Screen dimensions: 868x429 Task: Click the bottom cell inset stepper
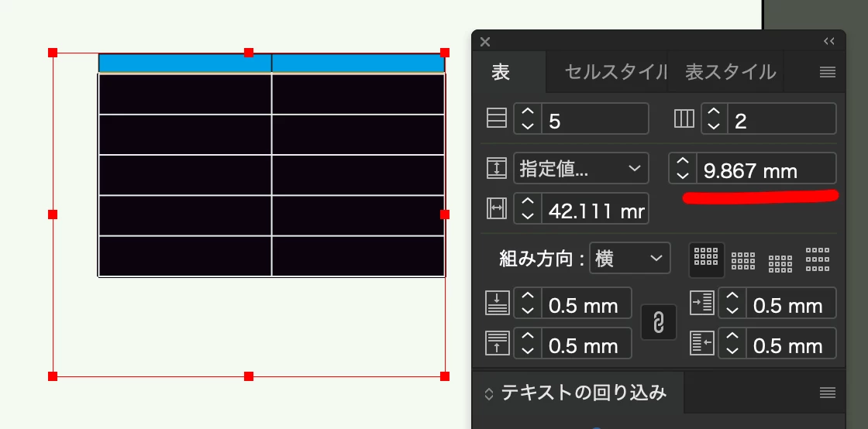[x=528, y=343]
